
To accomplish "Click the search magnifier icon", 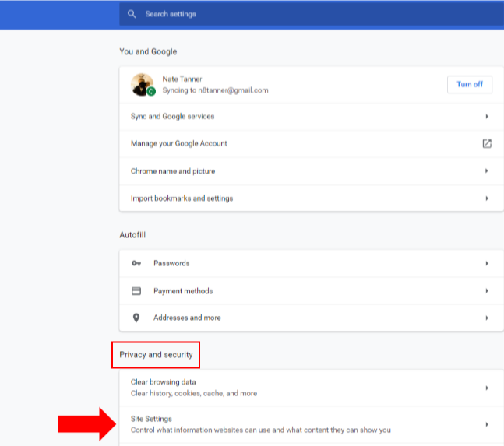I will 132,14.
